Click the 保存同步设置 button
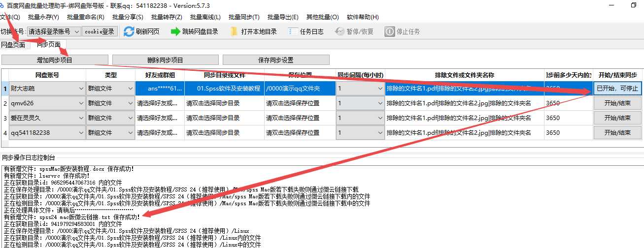 (x=276, y=60)
